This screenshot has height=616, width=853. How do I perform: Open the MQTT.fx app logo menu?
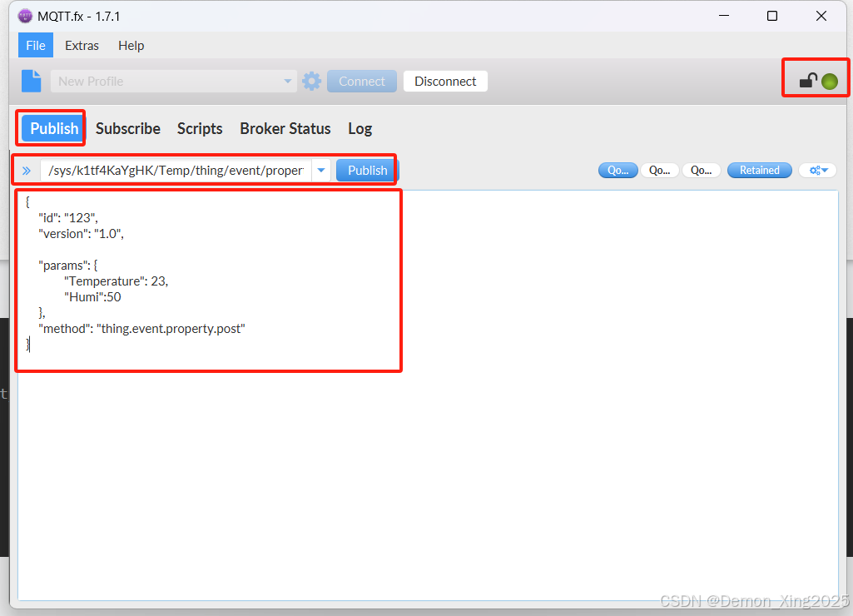(25, 17)
